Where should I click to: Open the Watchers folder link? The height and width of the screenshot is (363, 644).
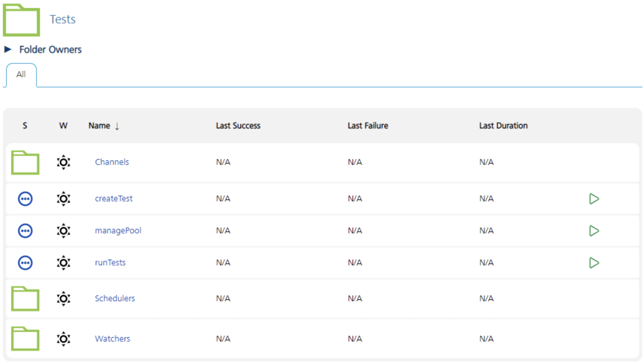[113, 339]
